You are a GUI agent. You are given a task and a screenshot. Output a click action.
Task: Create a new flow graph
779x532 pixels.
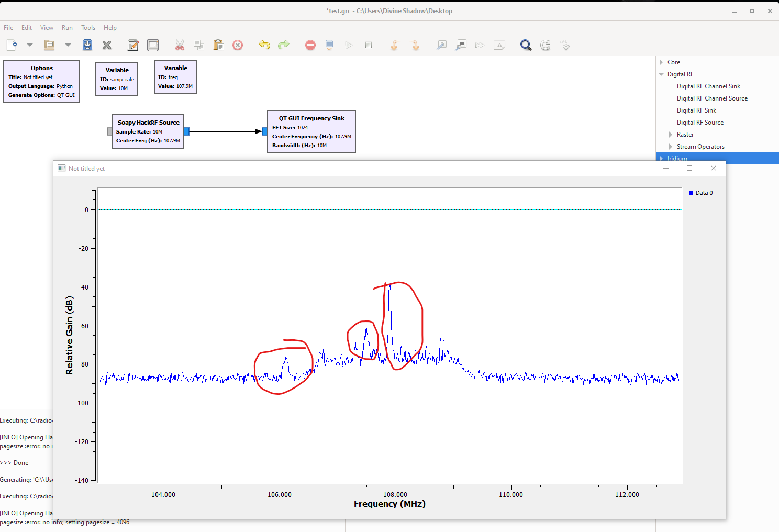(x=12, y=45)
